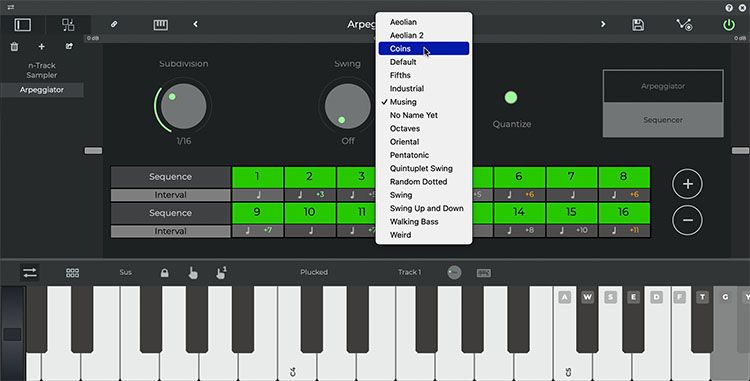Viewport: 750px width, 381px height.
Task: Click the routing nodes icon
Action: [684, 25]
